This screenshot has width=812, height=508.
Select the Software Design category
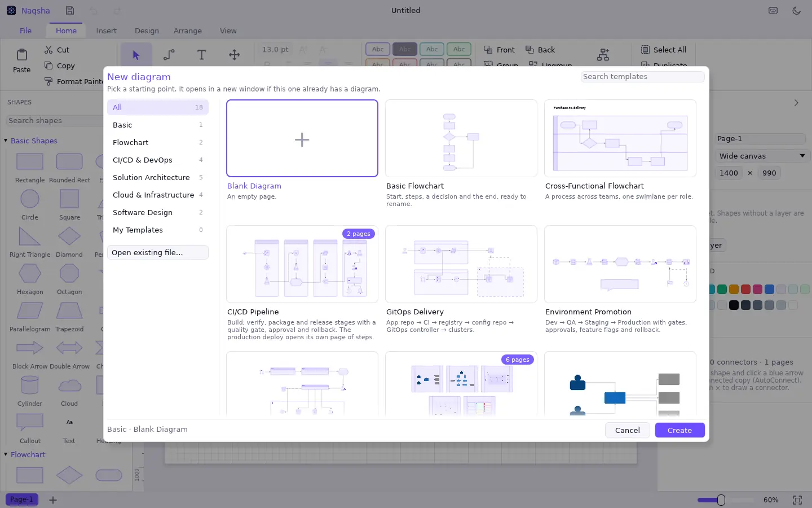tap(158, 212)
